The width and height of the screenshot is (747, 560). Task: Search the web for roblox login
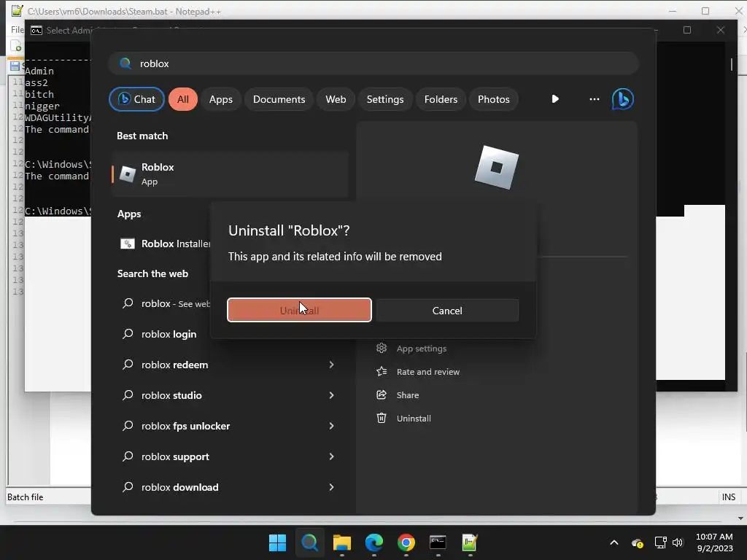point(169,334)
